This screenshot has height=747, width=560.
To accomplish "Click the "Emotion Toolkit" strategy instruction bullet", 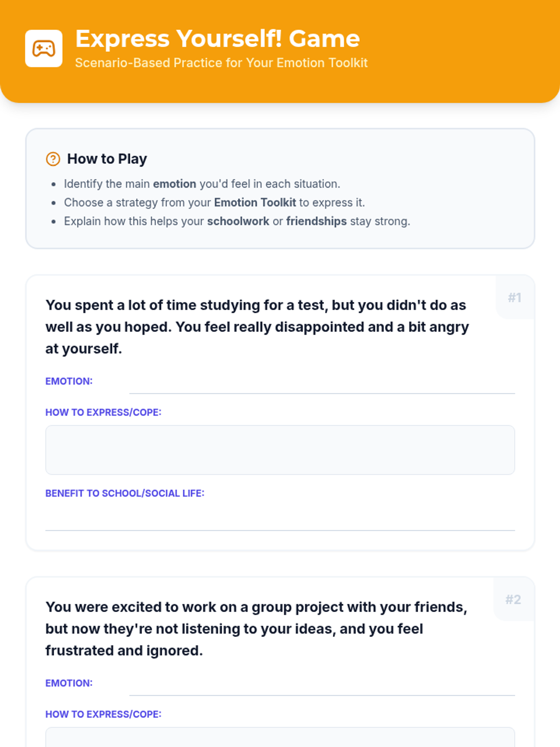I will (x=214, y=203).
